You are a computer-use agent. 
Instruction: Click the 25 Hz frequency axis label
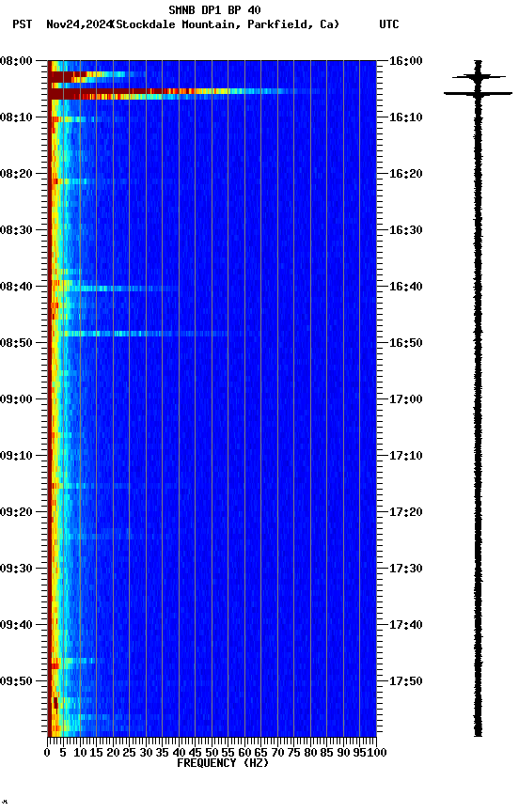[129, 753]
